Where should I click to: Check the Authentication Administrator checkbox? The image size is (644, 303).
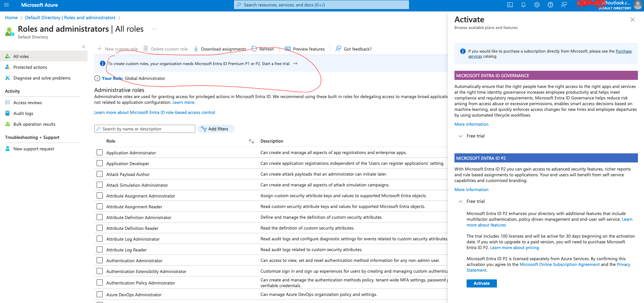(x=100, y=260)
